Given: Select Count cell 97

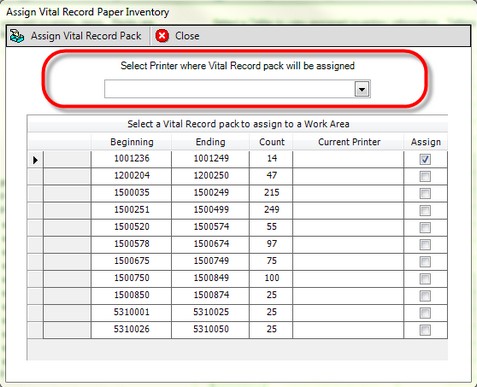Looking at the screenshot, I should [x=271, y=244].
